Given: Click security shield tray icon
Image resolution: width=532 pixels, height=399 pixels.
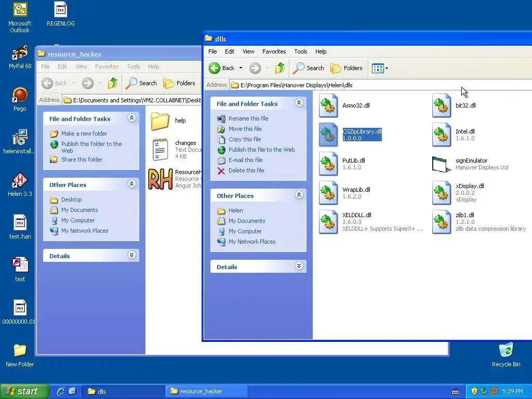Looking at the screenshot, I should pos(474,392).
